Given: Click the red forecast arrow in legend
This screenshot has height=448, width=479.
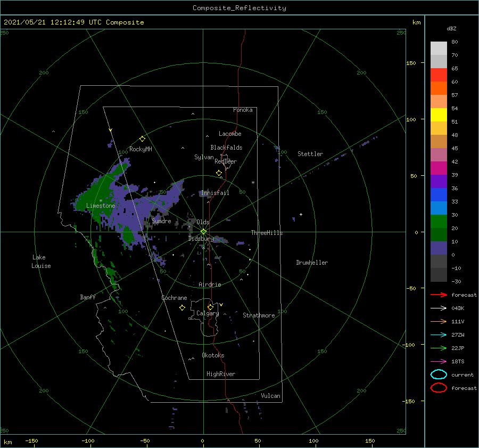Looking at the screenshot, I should point(439,295).
